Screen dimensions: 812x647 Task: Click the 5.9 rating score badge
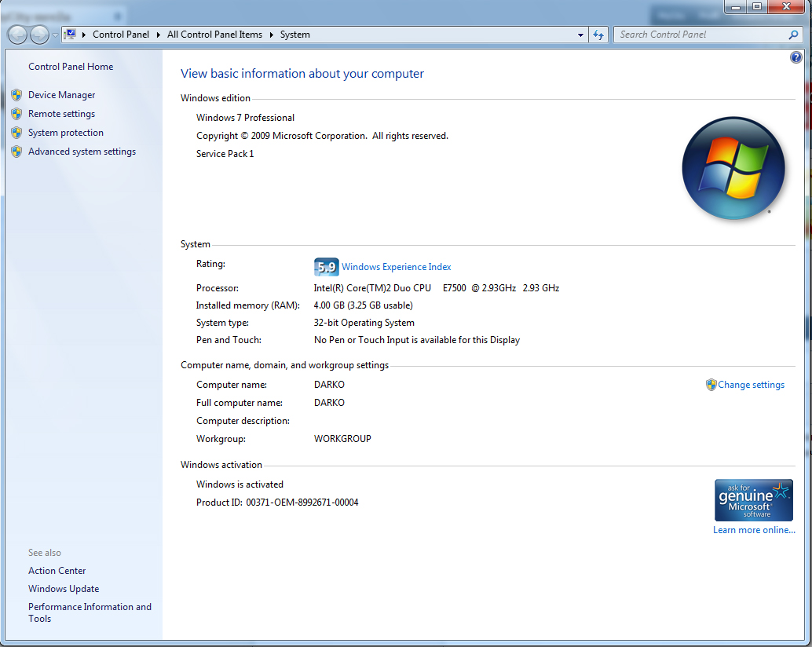(326, 267)
